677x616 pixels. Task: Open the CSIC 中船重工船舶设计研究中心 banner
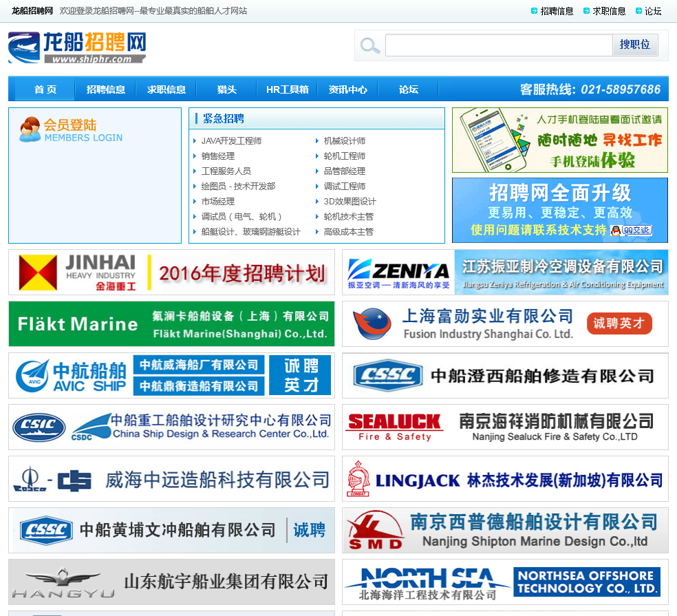pyautogui.click(x=171, y=427)
